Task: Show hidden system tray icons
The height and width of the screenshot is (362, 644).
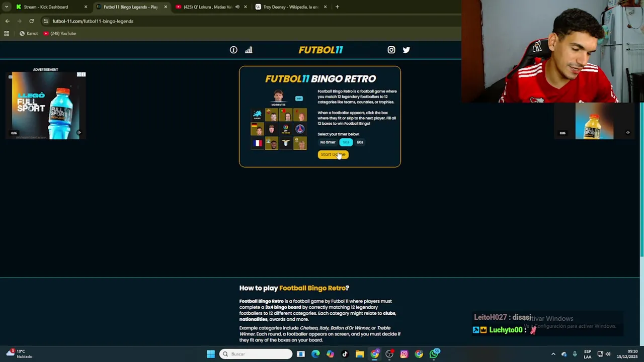Action: pyautogui.click(x=553, y=354)
